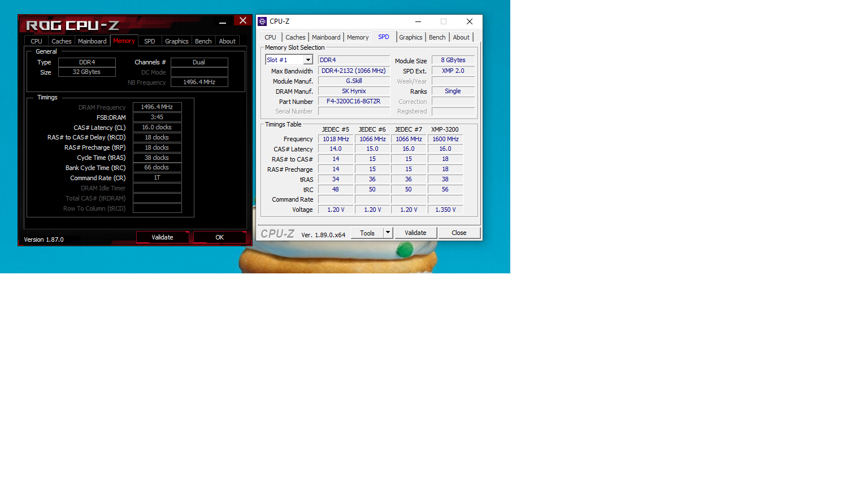Switch to CPU tab in ROG CPU-Z
Viewport: 868px width, 488px height.
tap(37, 41)
